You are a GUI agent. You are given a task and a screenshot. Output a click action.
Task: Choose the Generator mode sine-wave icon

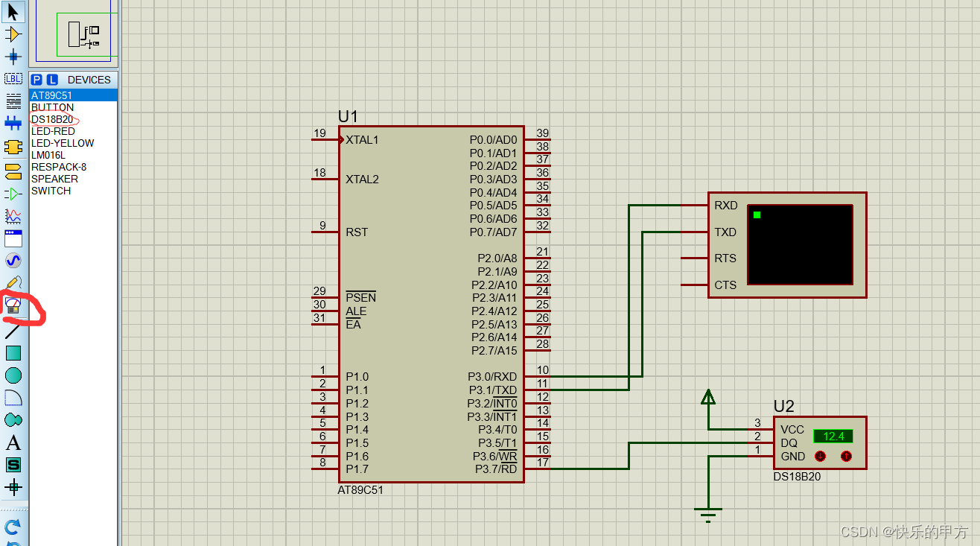click(13, 261)
